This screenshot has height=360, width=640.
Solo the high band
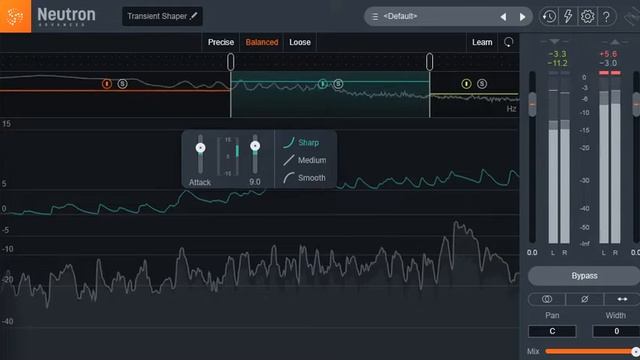click(x=482, y=84)
